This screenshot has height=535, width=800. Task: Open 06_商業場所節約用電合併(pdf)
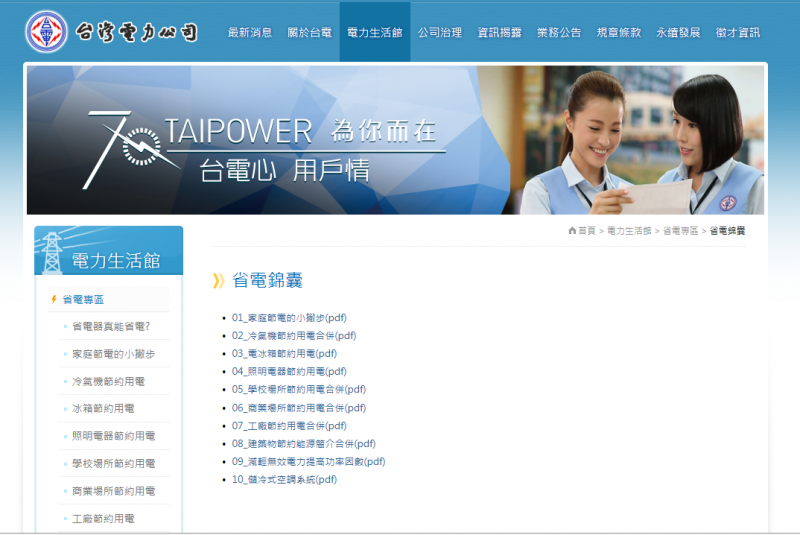[299, 407]
